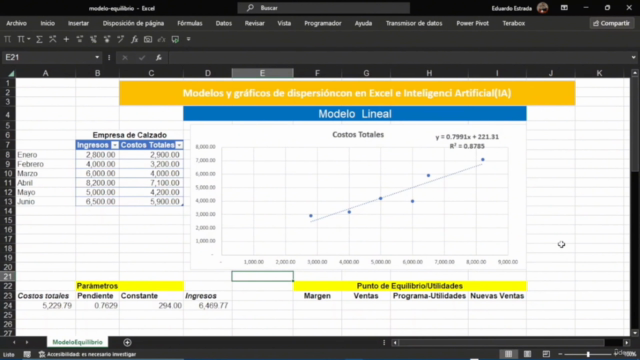Select the cell with 6,469.77

pos(208,305)
